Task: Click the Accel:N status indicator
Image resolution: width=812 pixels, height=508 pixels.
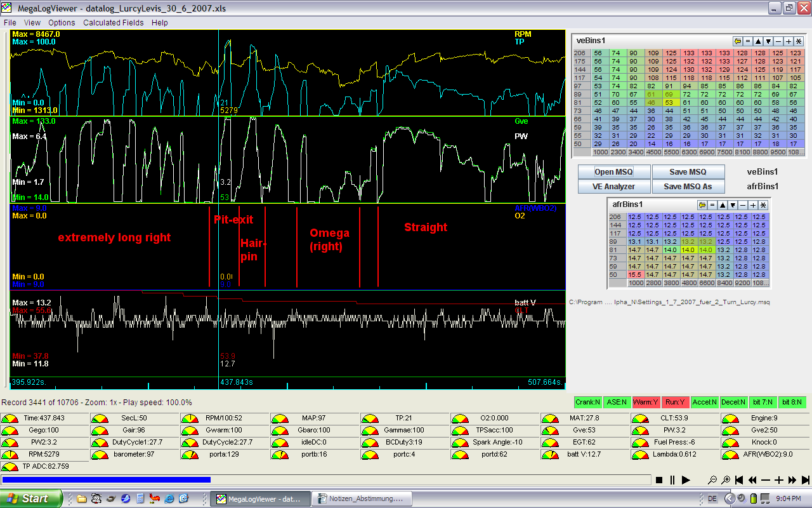Action: click(x=704, y=402)
